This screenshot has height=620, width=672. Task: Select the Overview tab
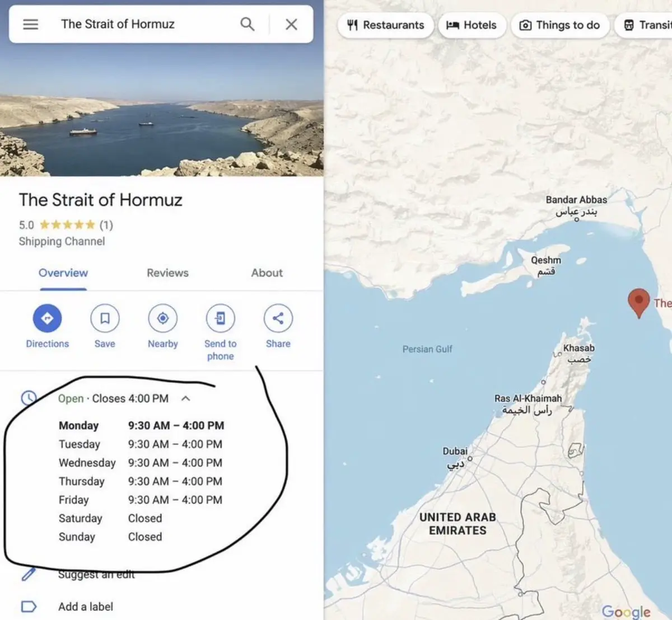[x=63, y=273]
